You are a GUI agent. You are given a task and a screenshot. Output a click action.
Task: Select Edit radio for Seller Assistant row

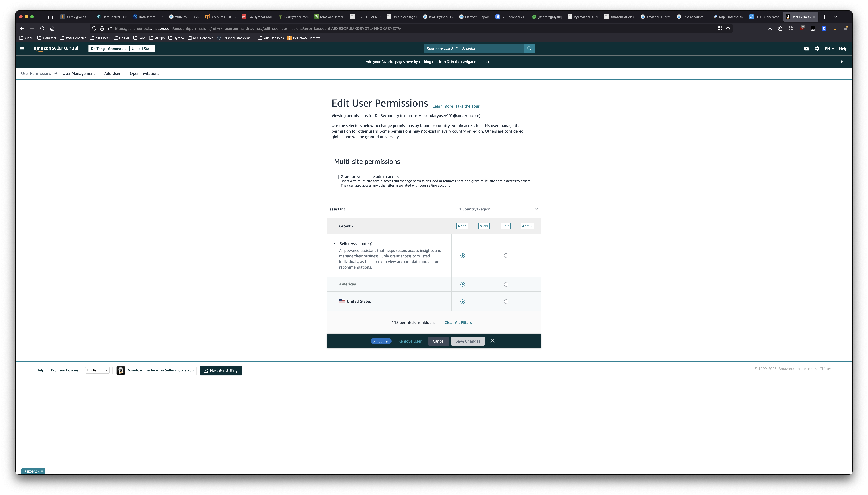(506, 256)
